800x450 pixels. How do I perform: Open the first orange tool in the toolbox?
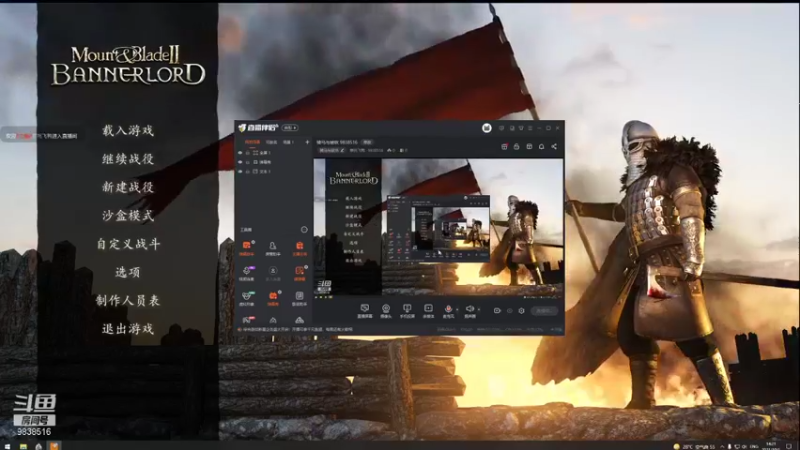(x=247, y=247)
